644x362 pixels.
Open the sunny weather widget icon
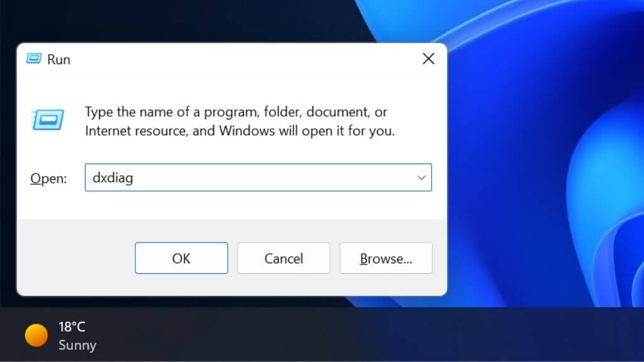tap(36, 336)
